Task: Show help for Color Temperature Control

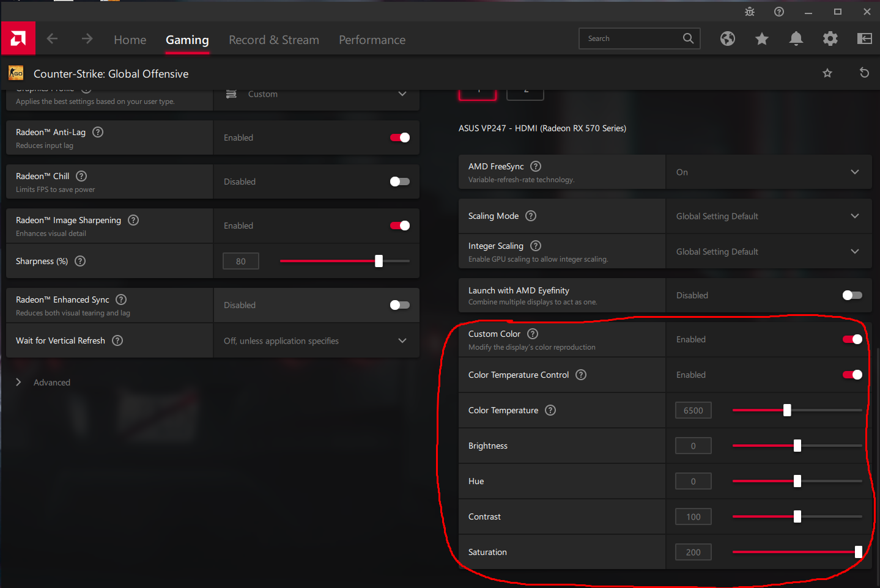Action: pyautogui.click(x=581, y=375)
